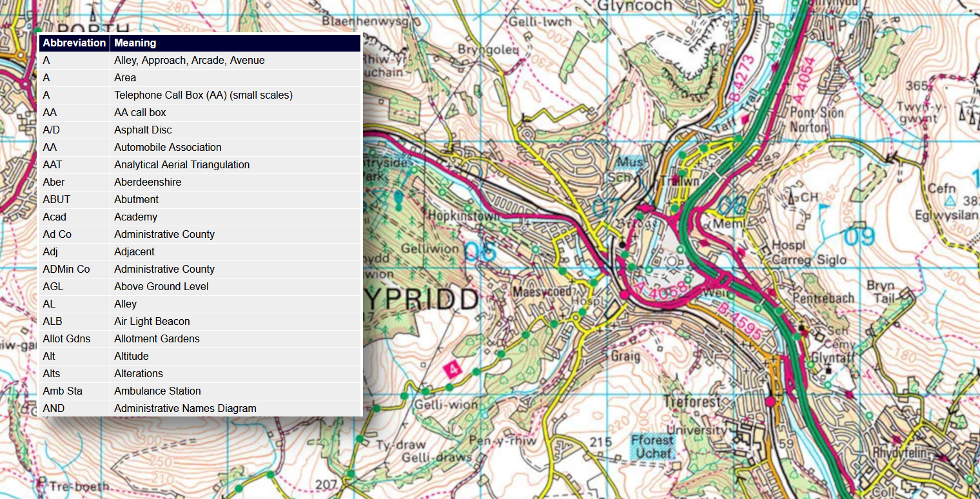Click the Meaning column header
The height and width of the screenshot is (499, 980).
(135, 43)
